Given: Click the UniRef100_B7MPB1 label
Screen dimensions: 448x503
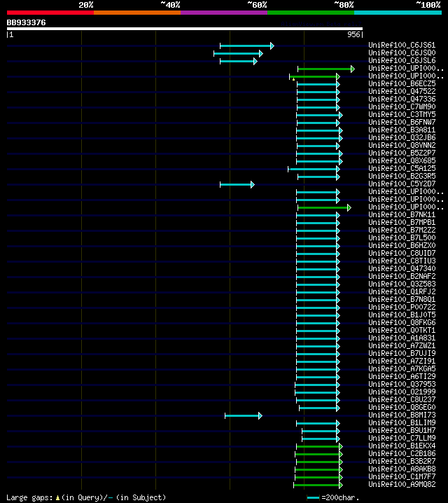Looking at the screenshot, I should 402,222.
